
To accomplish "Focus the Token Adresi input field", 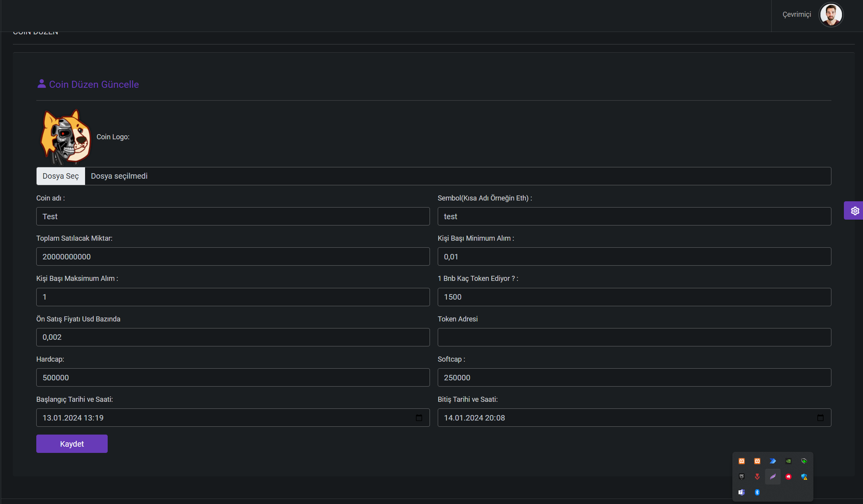I will (634, 337).
